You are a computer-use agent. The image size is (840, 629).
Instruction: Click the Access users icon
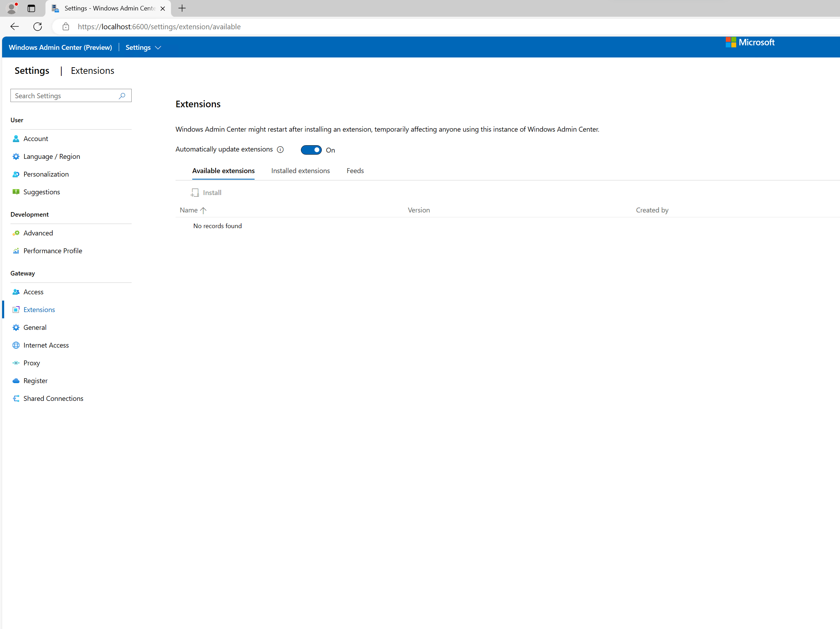click(x=16, y=292)
